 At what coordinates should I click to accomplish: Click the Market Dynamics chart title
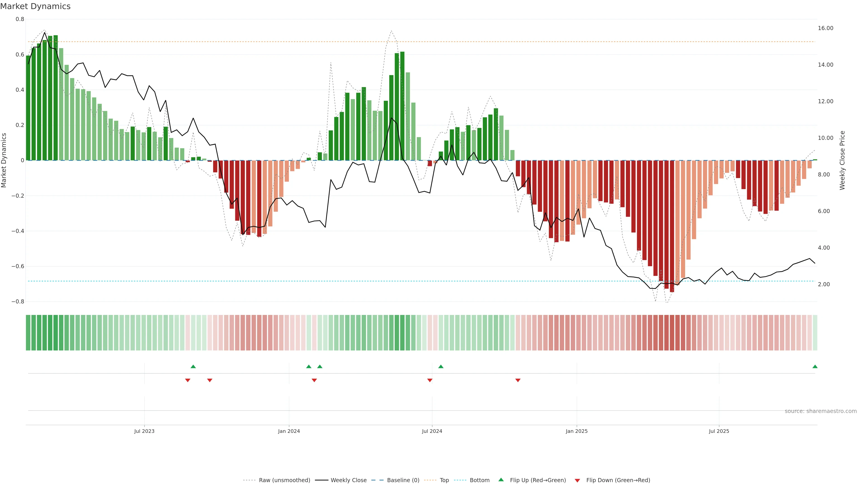(35, 6)
